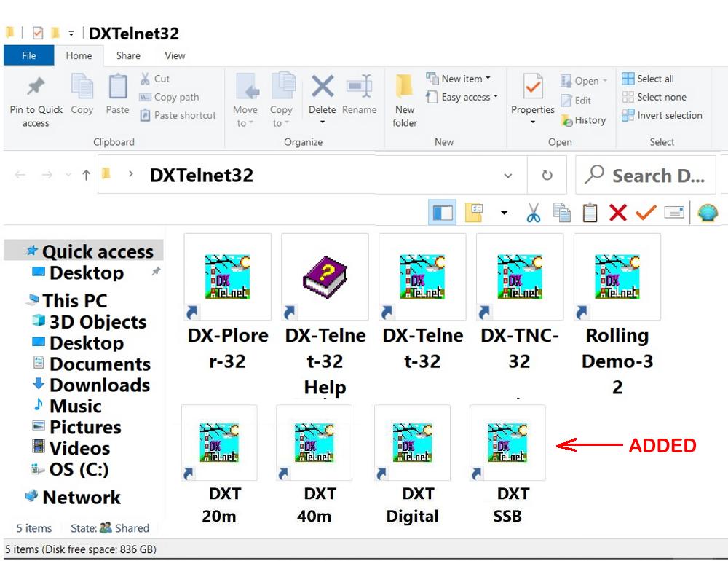Screen dimensions: 728x561
Task: Open the File tab
Action: click(x=29, y=56)
